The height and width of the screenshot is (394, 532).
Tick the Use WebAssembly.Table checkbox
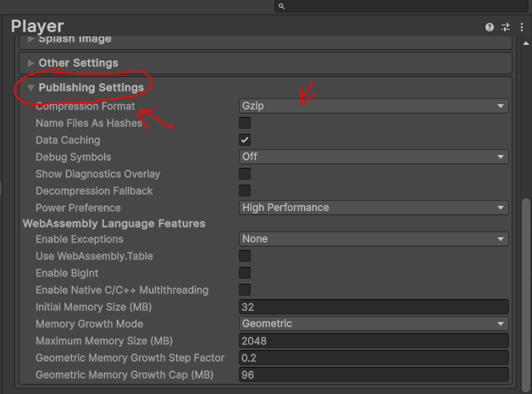tap(245, 256)
